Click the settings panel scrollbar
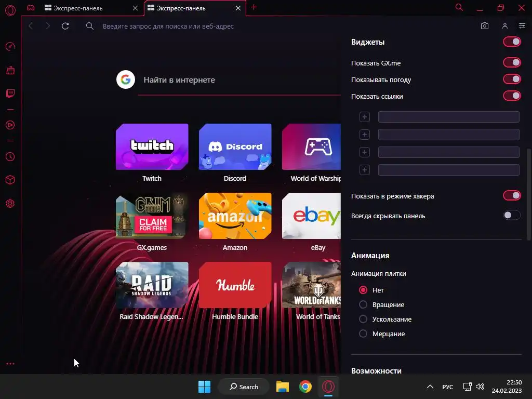532x399 pixels. (528, 194)
